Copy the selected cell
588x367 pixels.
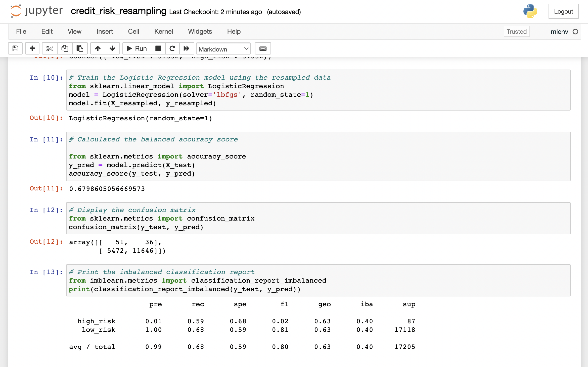(x=65, y=48)
